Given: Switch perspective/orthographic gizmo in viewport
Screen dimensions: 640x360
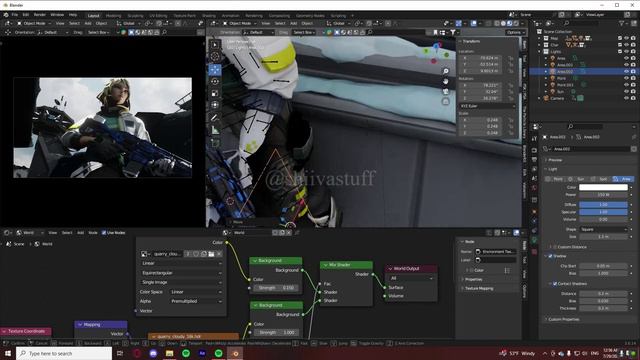Looking at the screenshot, I should (446, 101).
